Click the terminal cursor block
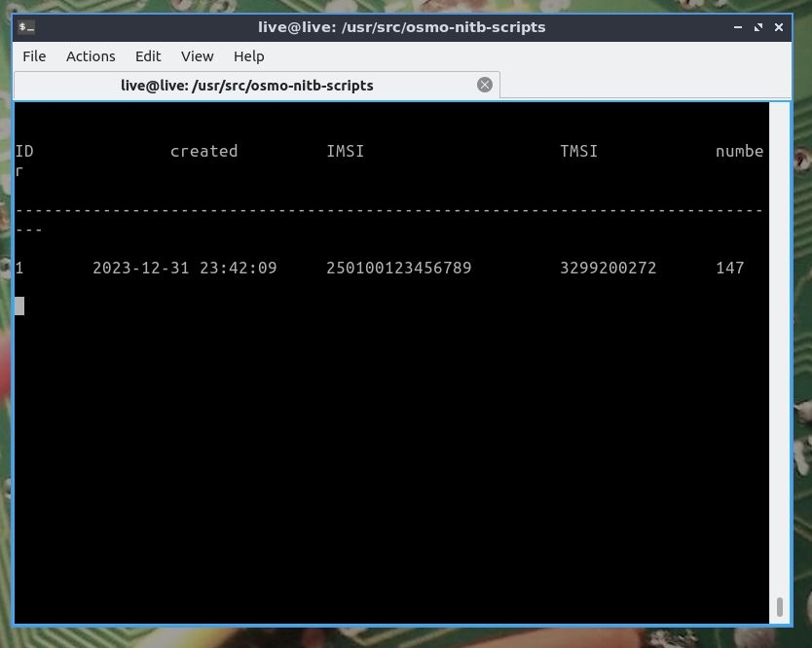This screenshot has height=648, width=812. [x=19, y=306]
